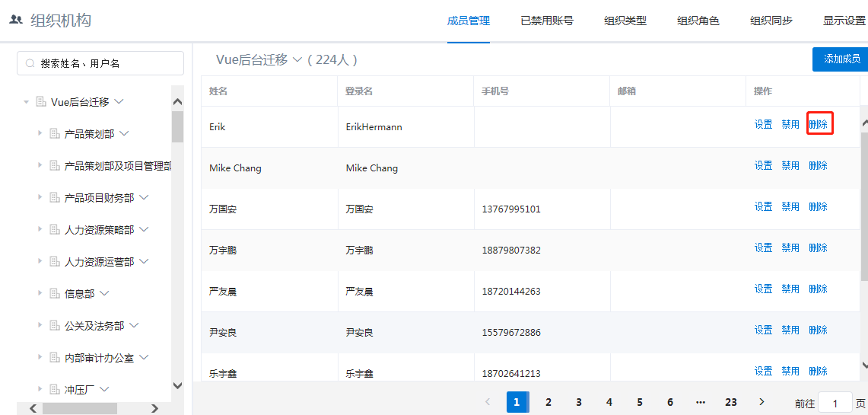Image resolution: width=868 pixels, height=415 pixels.
Task: Switch to 已禁用账号 tab
Action: coord(547,21)
